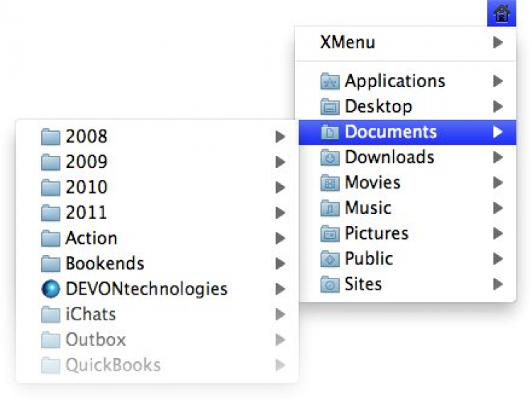532x411 pixels.
Task: Select the QuickBooks entry at list bottom
Action: (112, 366)
